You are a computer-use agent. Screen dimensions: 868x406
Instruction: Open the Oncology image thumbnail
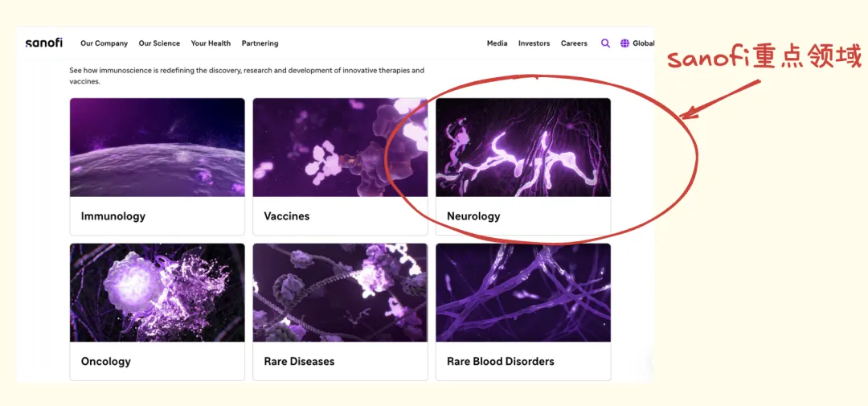tap(158, 293)
